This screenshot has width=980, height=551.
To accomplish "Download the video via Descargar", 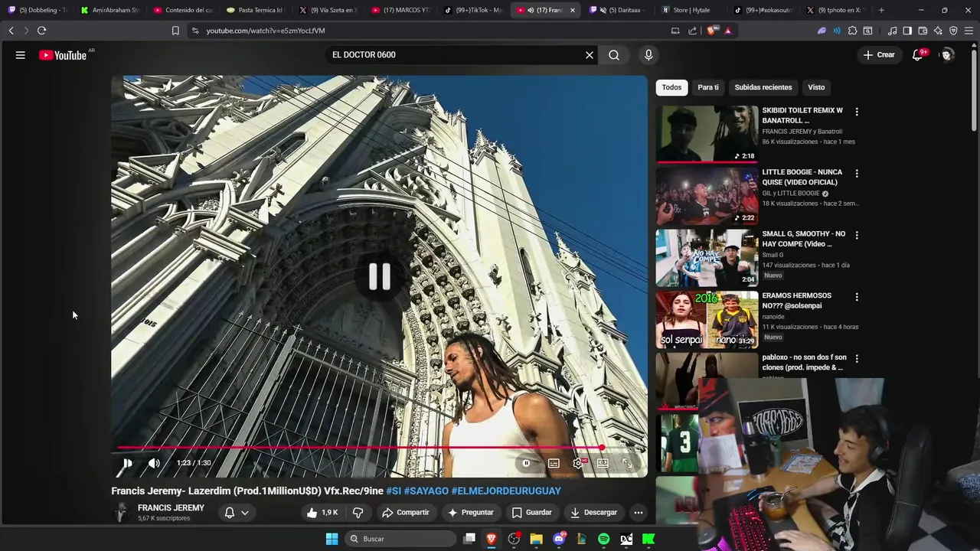I will coord(593,513).
